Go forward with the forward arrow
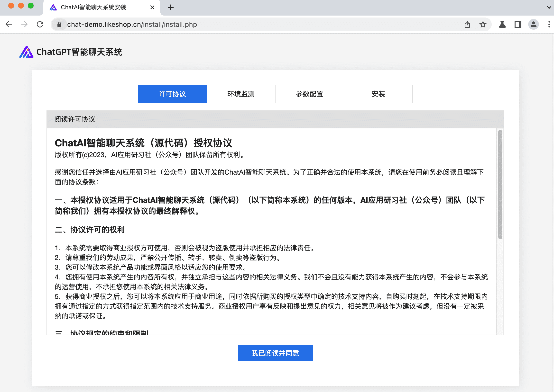This screenshot has height=392, width=554. pyautogui.click(x=24, y=24)
